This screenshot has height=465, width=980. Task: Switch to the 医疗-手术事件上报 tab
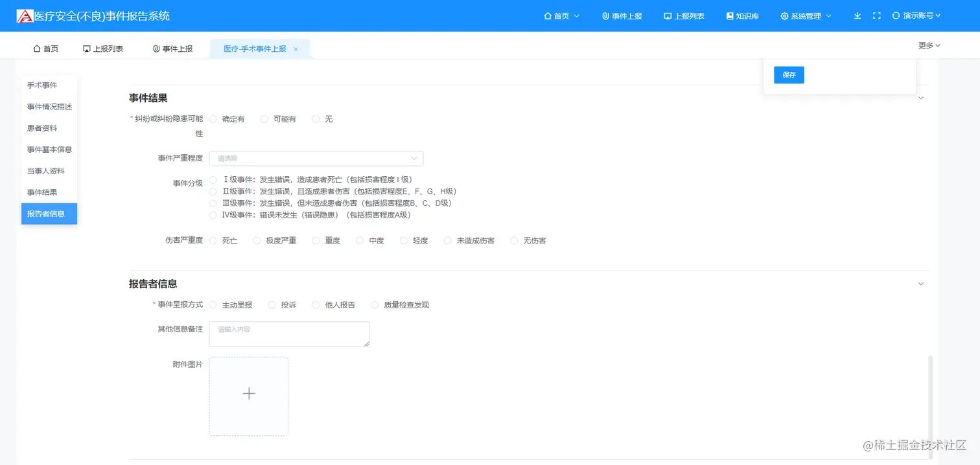[255, 48]
